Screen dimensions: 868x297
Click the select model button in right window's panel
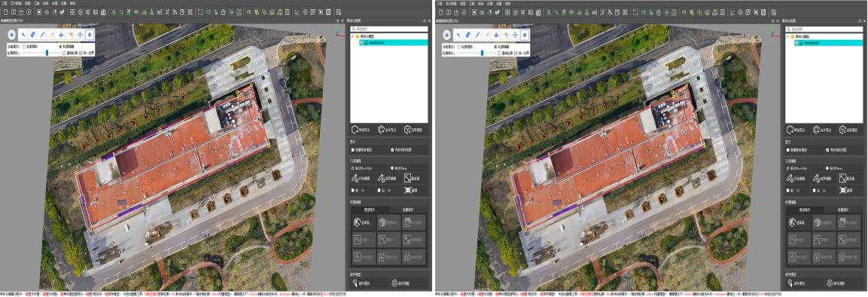[848, 130]
